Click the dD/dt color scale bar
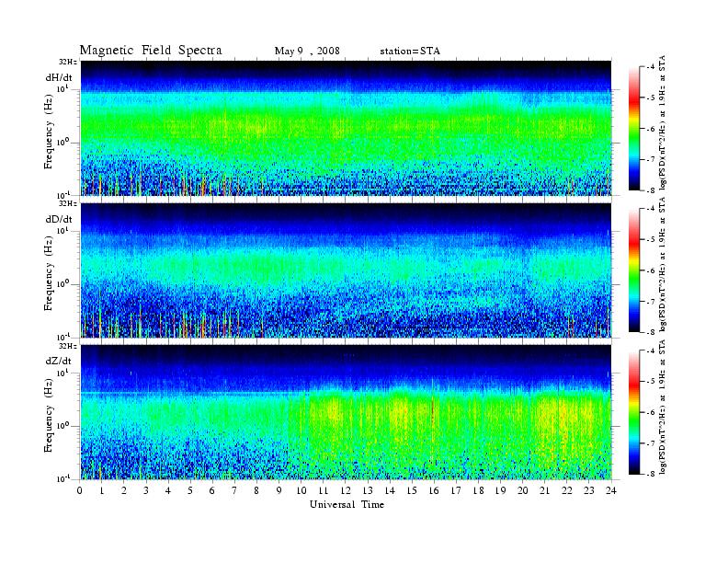Viewport: 728px width, 563px height. [634, 270]
